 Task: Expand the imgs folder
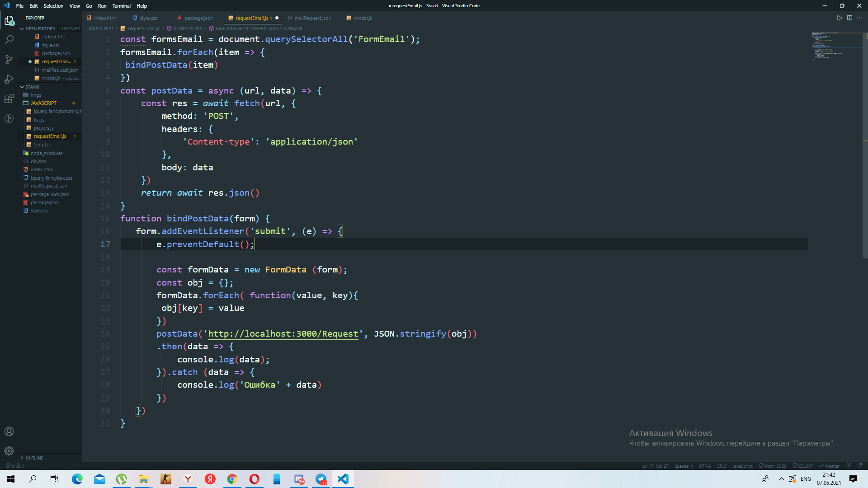36,95
